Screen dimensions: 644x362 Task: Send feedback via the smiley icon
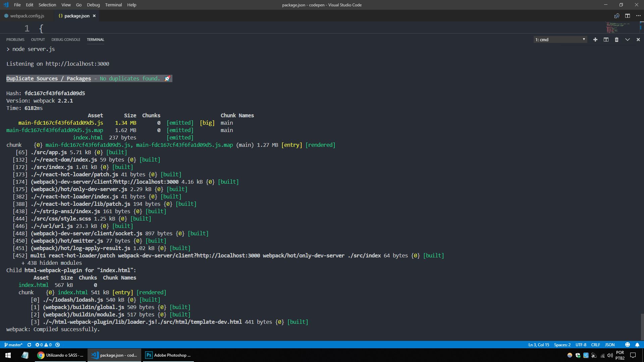(x=627, y=345)
